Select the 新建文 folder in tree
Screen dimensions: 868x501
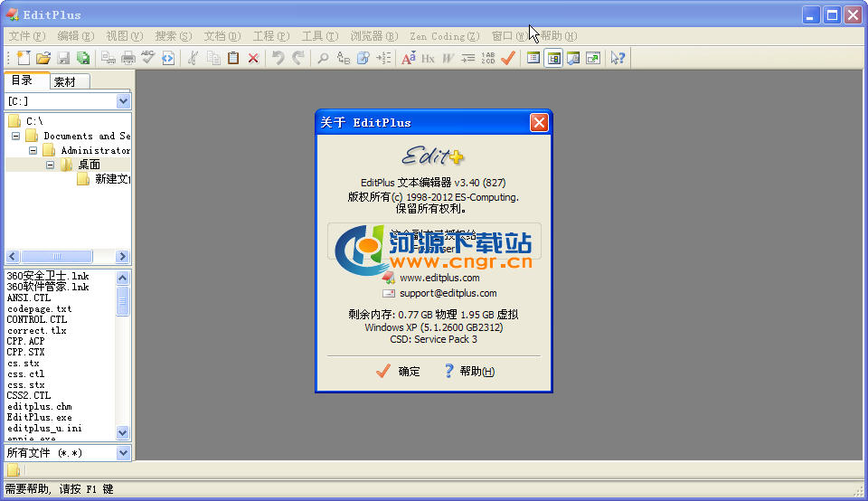[x=112, y=179]
